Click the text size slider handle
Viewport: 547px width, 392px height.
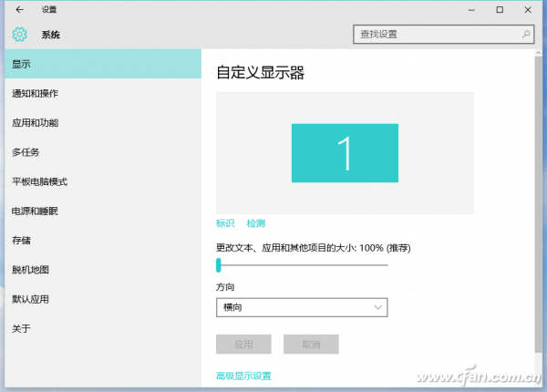point(219,265)
